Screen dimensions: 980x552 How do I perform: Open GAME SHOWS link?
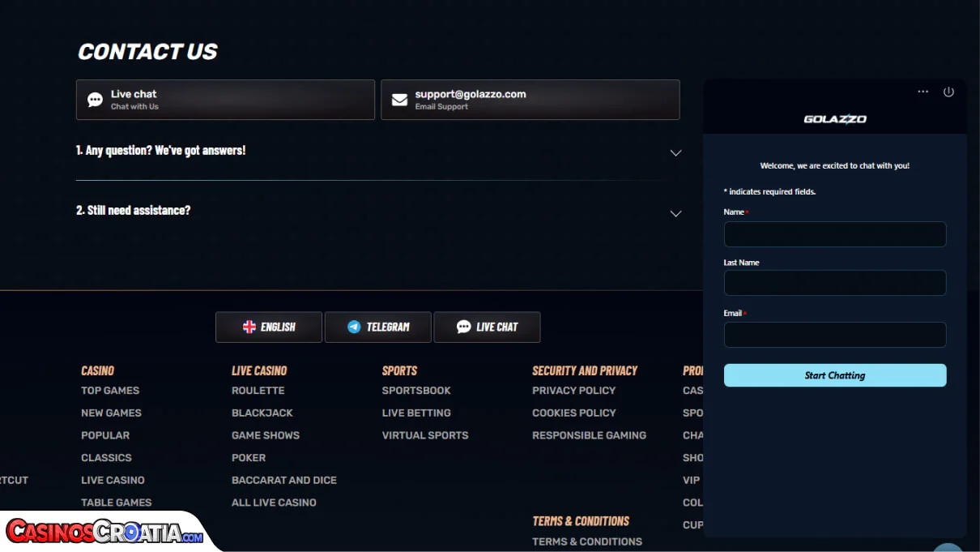(x=266, y=435)
